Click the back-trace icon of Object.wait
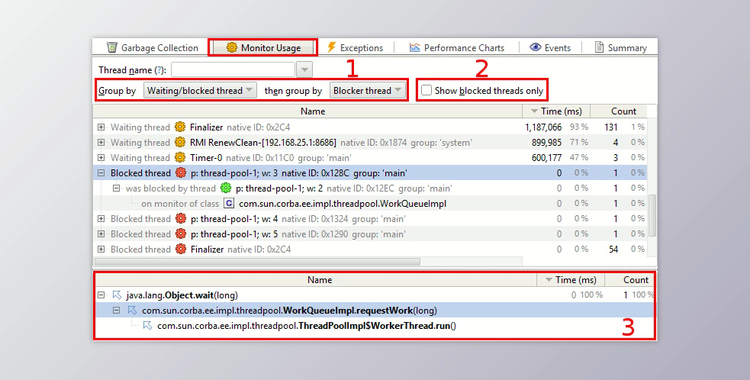750x380 pixels. point(117,295)
